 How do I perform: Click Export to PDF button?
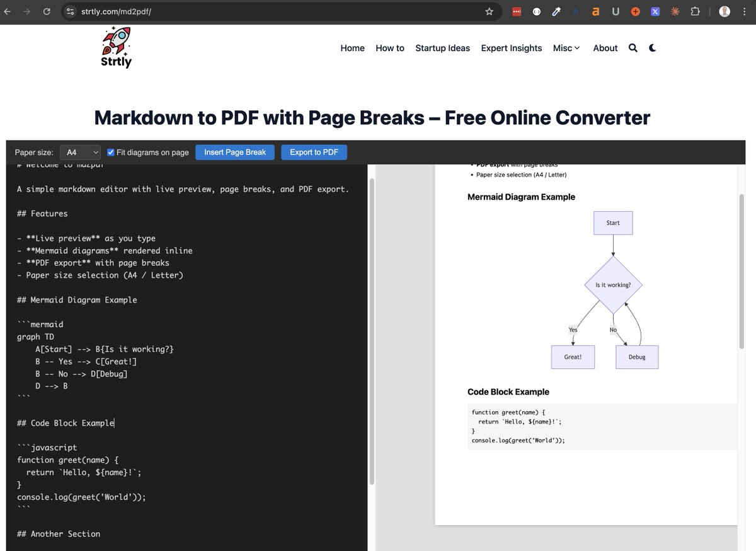coord(314,152)
